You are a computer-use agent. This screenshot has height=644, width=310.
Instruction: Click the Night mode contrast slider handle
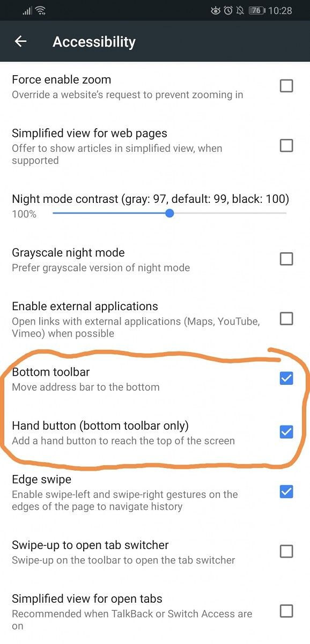[x=170, y=214]
